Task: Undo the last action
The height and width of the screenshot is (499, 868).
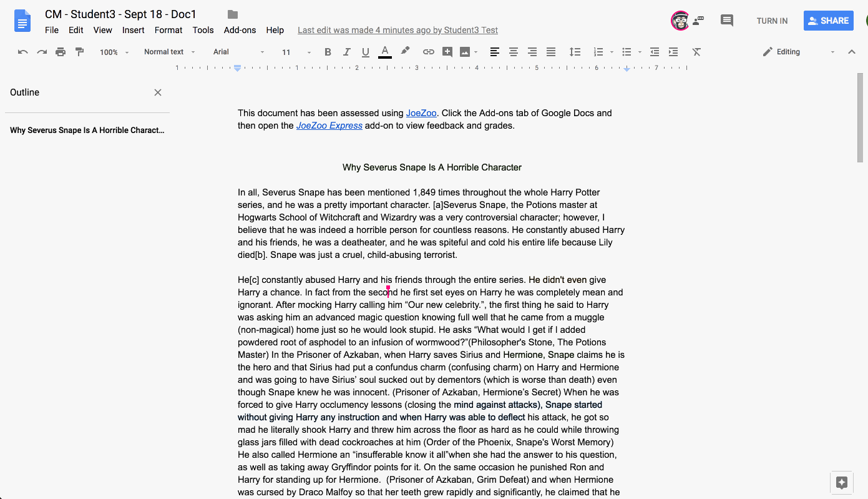Action: point(23,52)
